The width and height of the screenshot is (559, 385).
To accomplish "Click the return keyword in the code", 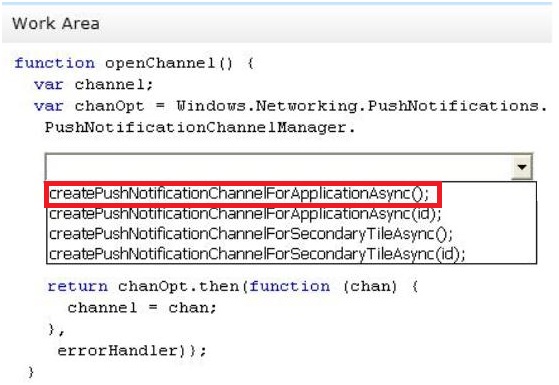I will [x=77, y=286].
